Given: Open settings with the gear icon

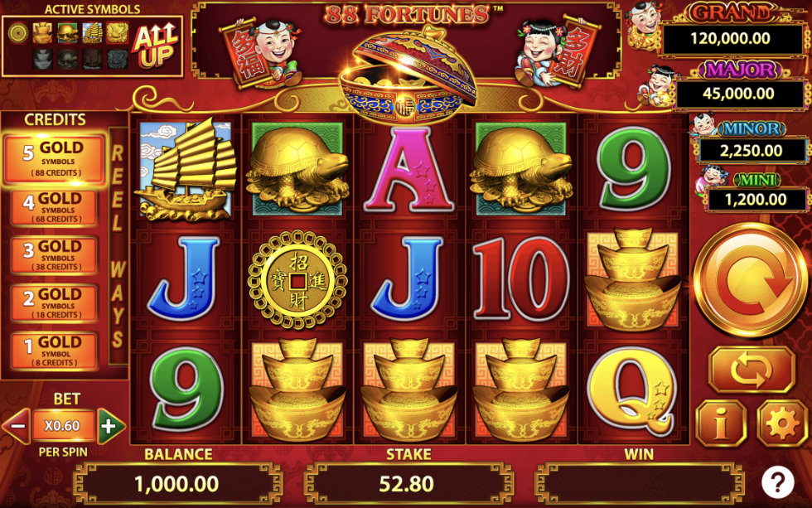Looking at the screenshot, I should (x=782, y=423).
